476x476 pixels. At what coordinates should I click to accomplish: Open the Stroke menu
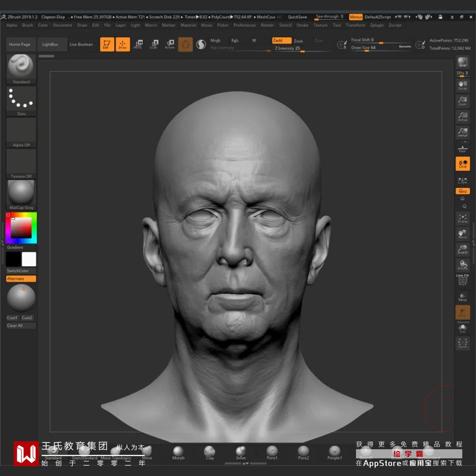pos(302,25)
